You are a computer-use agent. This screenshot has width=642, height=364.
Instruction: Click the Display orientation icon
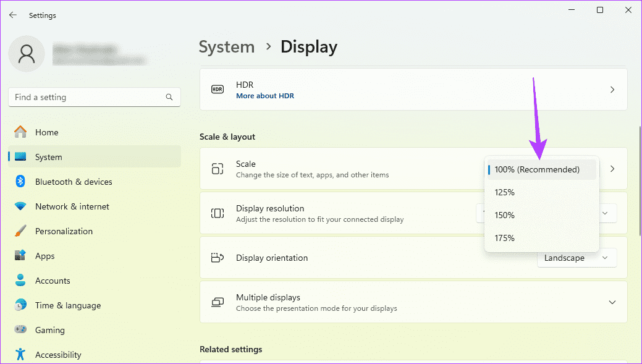(217, 258)
